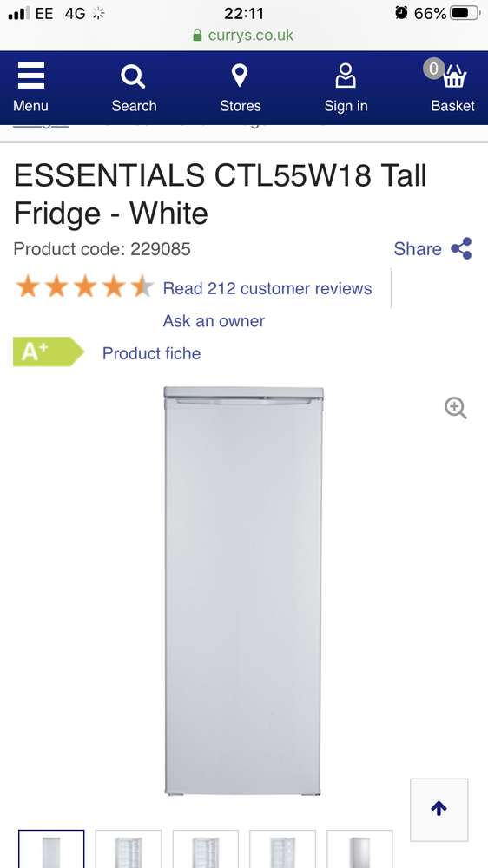
Task: Select the second product thumbnail
Action: tap(129, 849)
